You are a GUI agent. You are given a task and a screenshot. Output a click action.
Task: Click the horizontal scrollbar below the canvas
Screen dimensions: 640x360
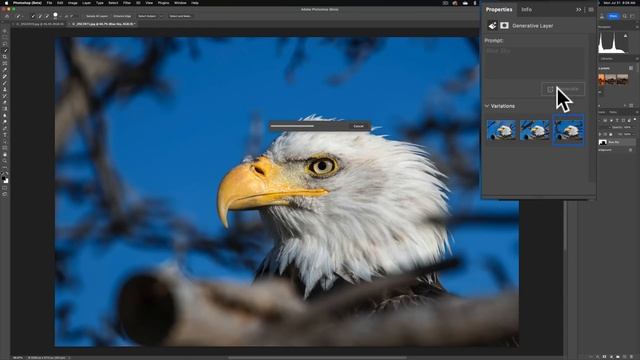coord(317,358)
